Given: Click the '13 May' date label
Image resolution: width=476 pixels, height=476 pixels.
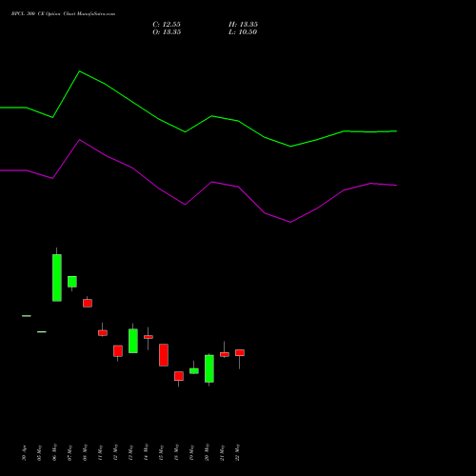Looking at the screenshot, I should click(x=131, y=453).
